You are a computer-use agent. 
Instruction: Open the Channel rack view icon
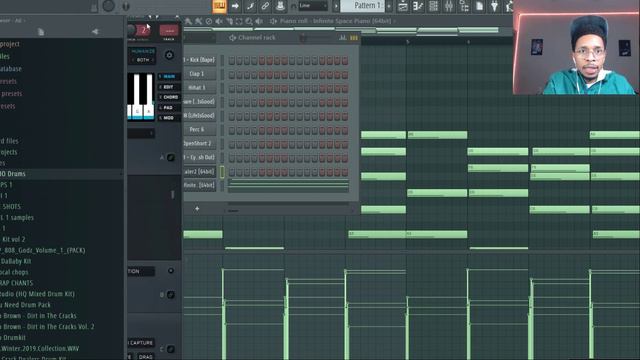(433, 6)
